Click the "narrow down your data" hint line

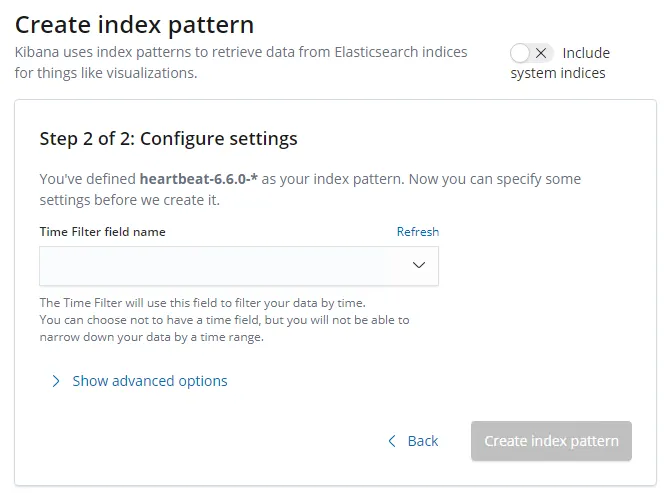(151, 337)
